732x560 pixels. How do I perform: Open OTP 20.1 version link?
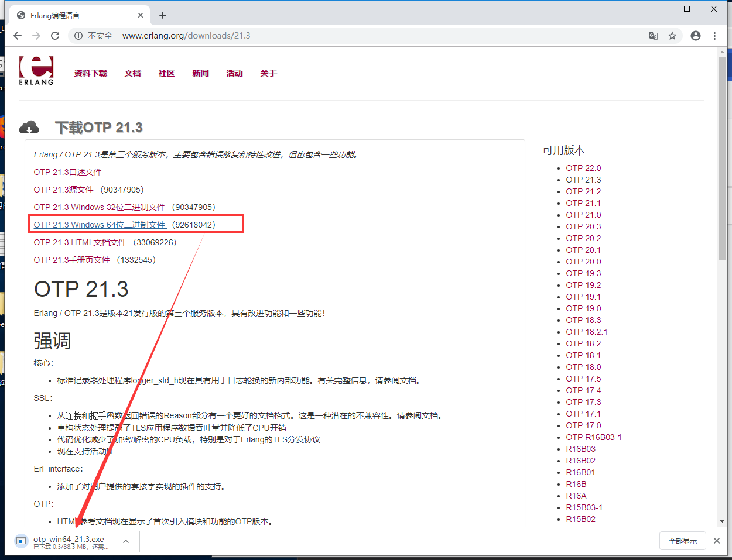[583, 250]
